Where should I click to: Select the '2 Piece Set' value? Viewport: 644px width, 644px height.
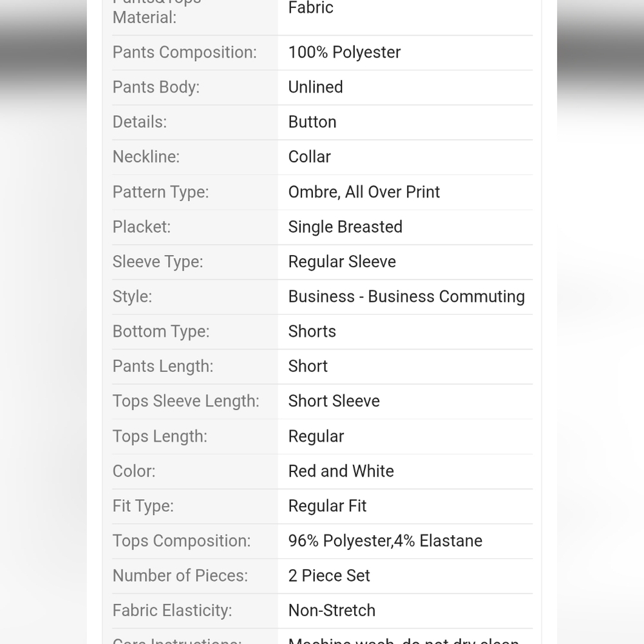329,576
